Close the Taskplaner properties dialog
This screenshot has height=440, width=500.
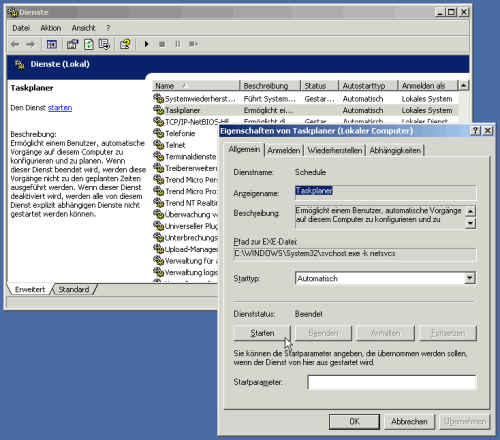tap(488, 131)
